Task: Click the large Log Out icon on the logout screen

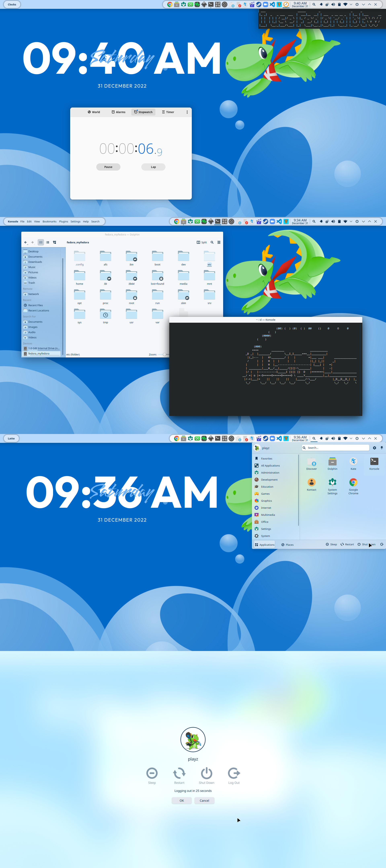Action: click(234, 773)
